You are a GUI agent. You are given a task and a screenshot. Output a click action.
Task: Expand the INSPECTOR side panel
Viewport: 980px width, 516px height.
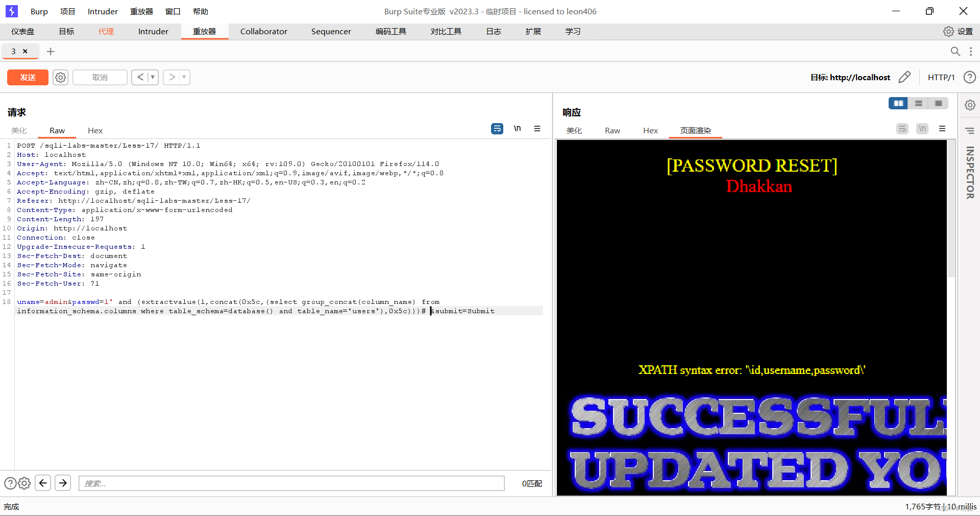click(970, 173)
